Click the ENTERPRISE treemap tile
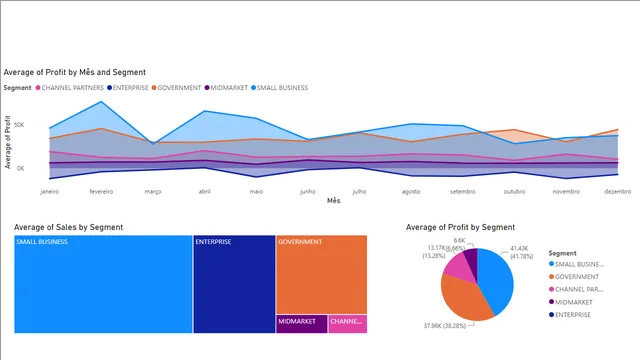 click(x=234, y=284)
